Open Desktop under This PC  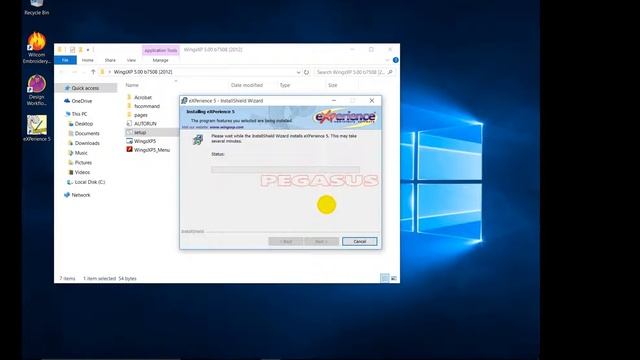click(84, 124)
